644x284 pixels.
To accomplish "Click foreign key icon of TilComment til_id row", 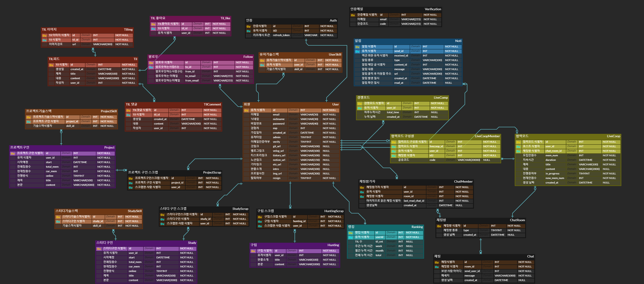I will 128,115.
